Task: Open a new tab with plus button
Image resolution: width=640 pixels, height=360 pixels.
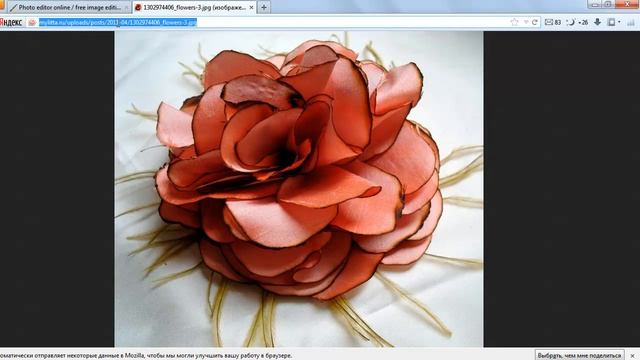Action: [x=264, y=7]
